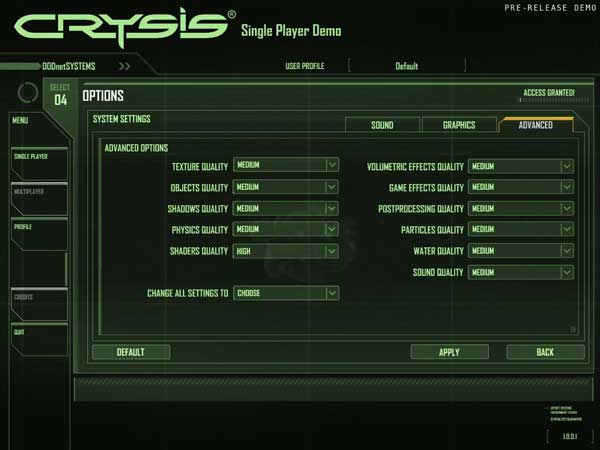Click the Select 04 indicator
This screenshot has height=450, width=600.
[60, 95]
